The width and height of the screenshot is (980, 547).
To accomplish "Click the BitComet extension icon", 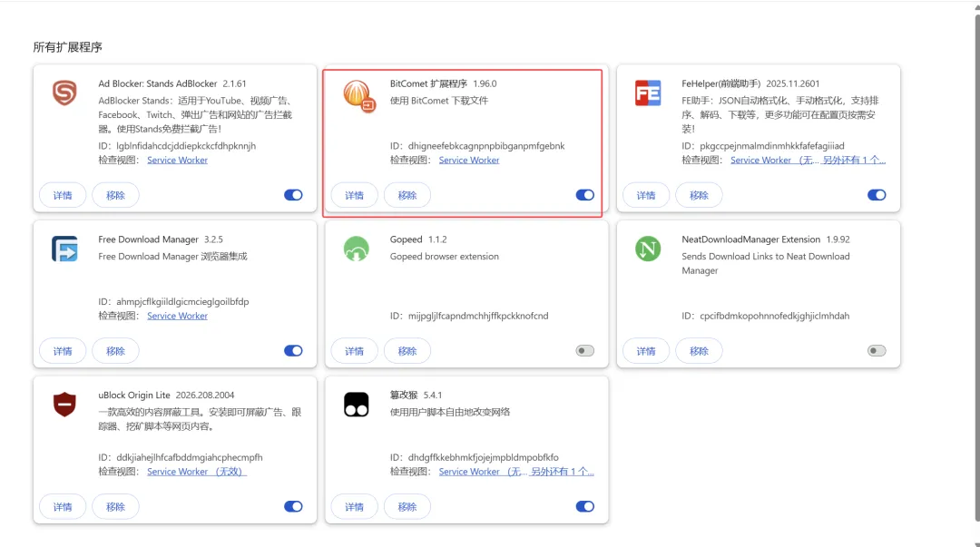I will tap(358, 95).
